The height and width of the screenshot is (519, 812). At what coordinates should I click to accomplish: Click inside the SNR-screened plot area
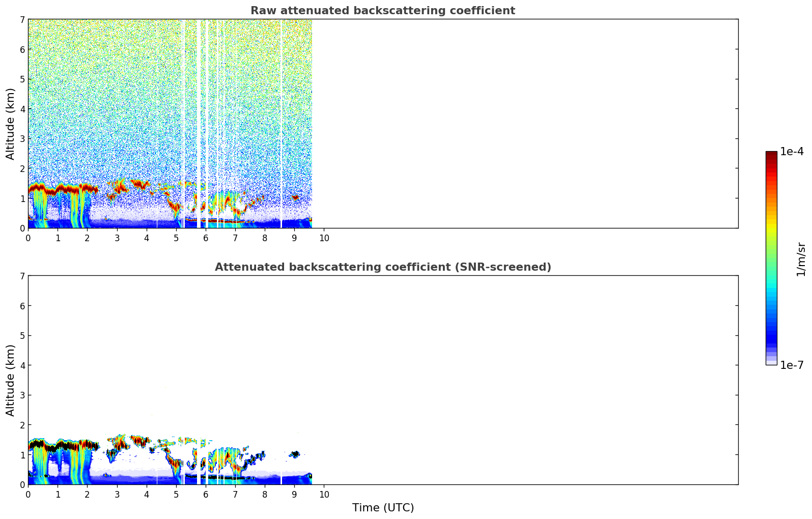(x=383, y=380)
